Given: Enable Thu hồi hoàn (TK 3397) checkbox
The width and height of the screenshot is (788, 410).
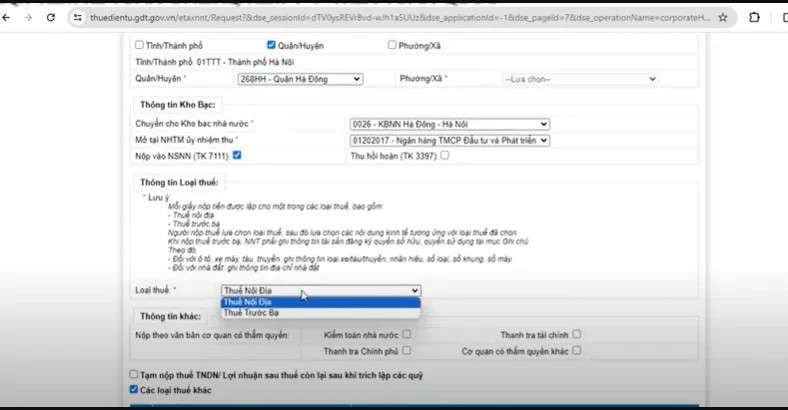Looking at the screenshot, I should 444,156.
